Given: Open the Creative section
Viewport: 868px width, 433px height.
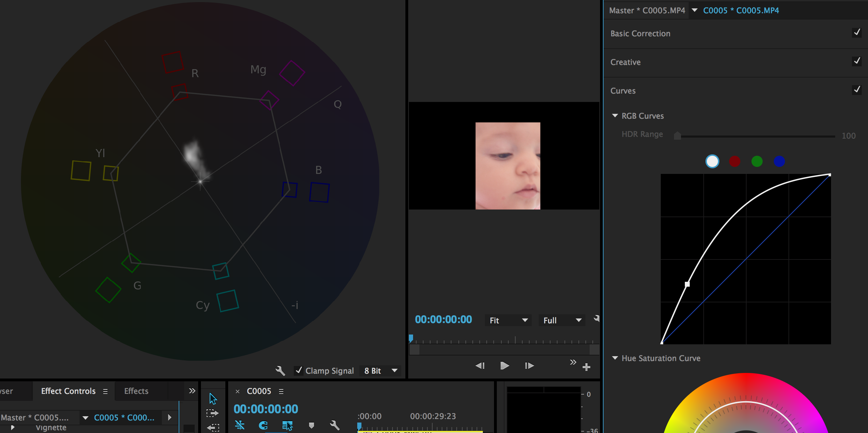Looking at the screenshot, I should click(x=625, y=62).
